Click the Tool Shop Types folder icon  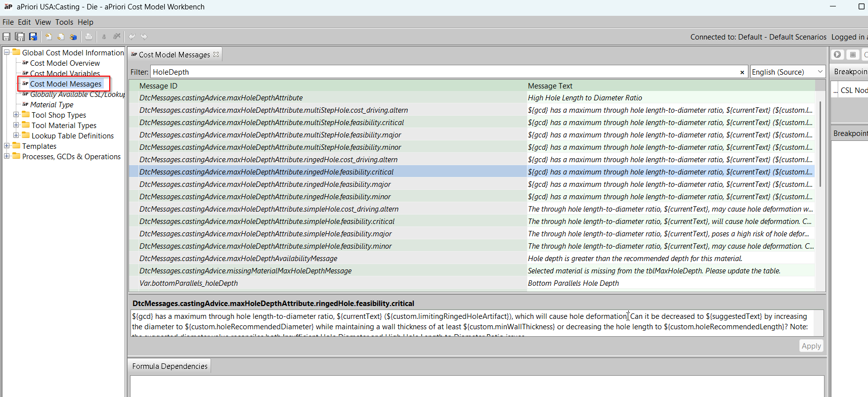26,115
